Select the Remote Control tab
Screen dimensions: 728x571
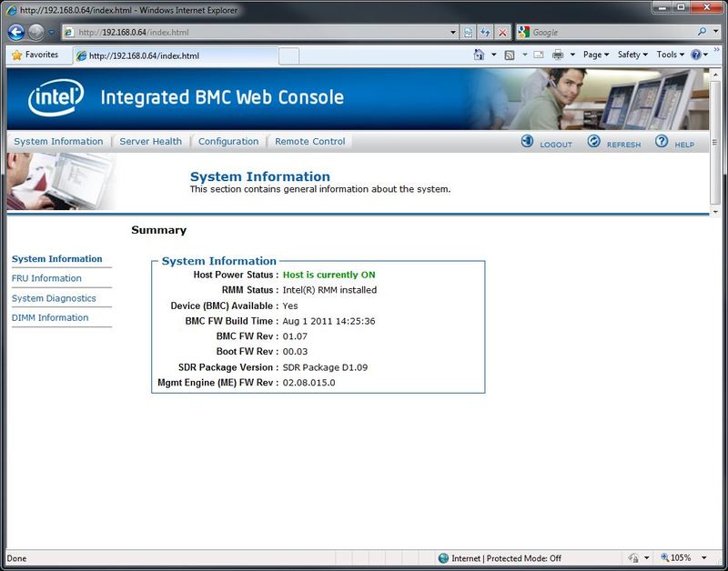(x=310, y=142)
